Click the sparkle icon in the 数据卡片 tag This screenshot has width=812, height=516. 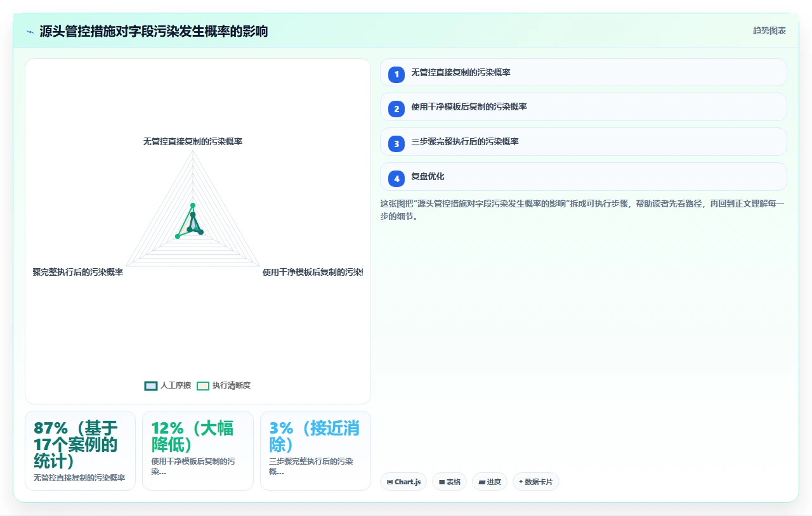coord(521,482)
